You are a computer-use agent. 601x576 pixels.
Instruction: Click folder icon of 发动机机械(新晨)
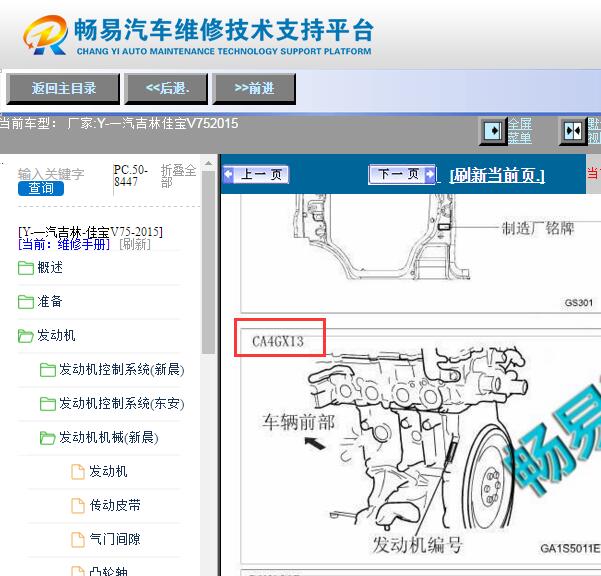(x=48, y=438)
